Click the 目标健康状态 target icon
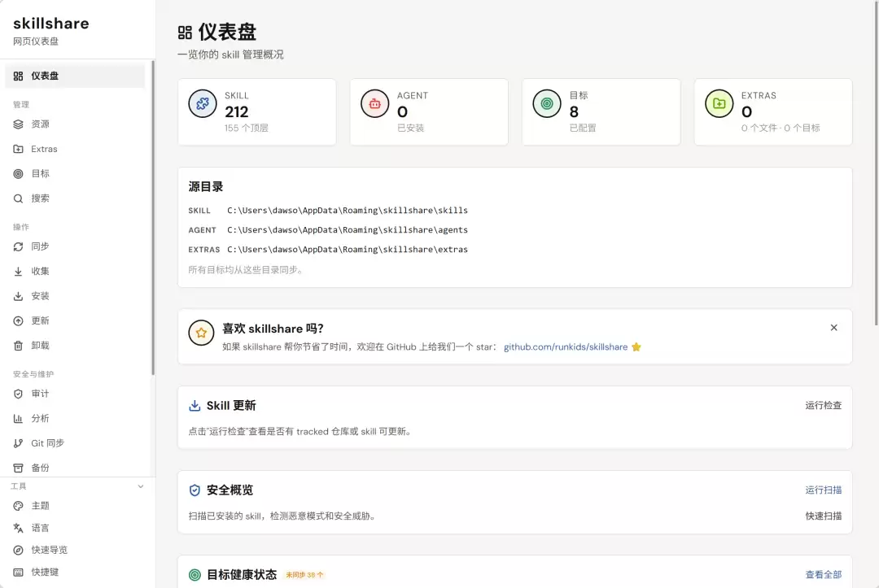 tap(195, 574)
